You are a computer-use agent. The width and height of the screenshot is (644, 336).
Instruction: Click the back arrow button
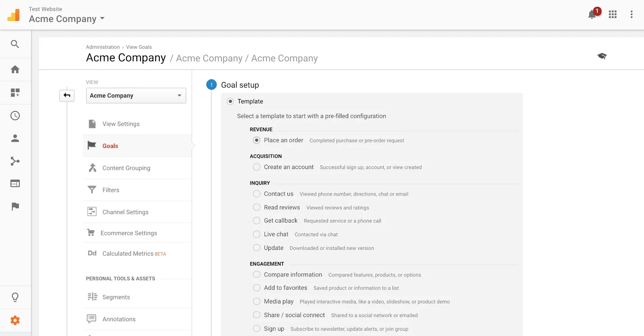click(x=67, y=95)
